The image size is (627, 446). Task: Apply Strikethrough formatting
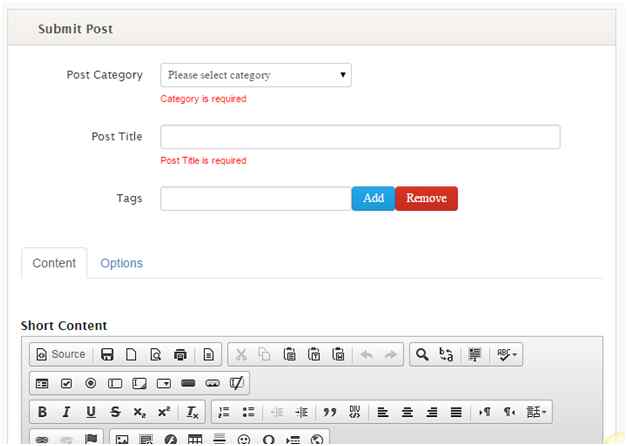click(115, 412)
